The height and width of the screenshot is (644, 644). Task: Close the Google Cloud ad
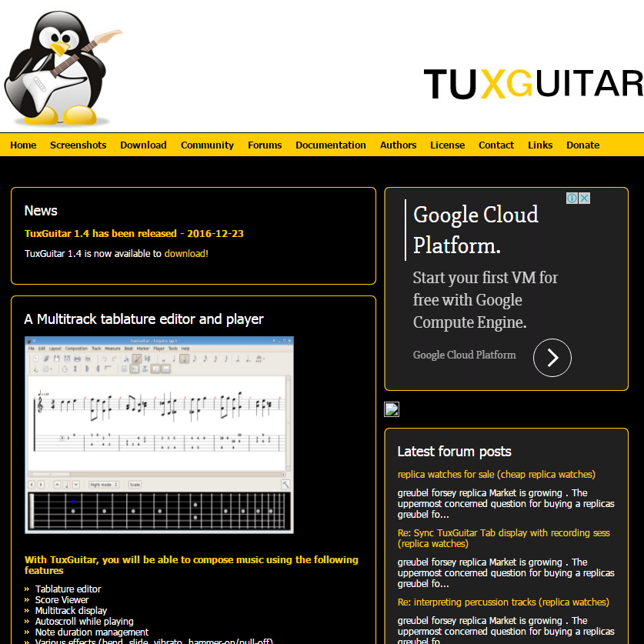(x=584, y=199)
